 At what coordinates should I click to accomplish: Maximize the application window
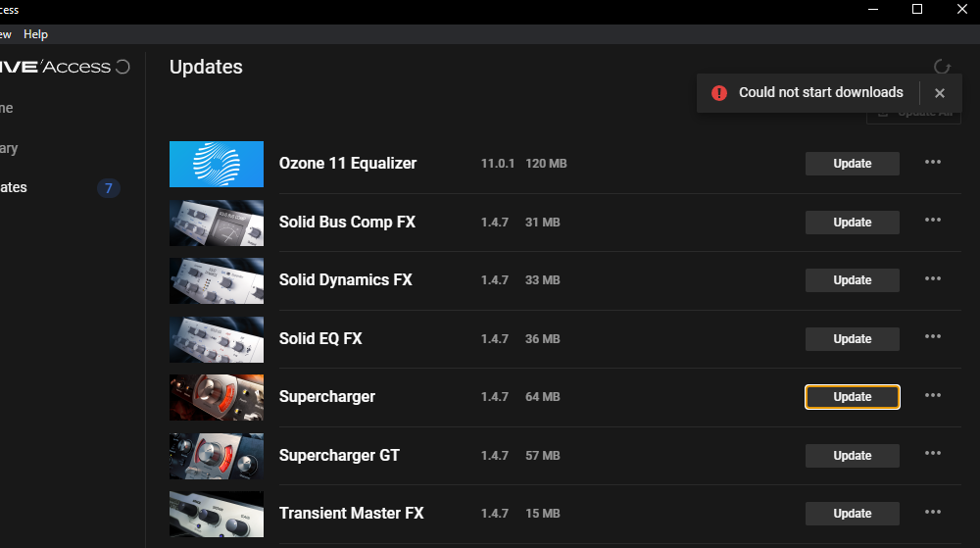pos(917,9)
